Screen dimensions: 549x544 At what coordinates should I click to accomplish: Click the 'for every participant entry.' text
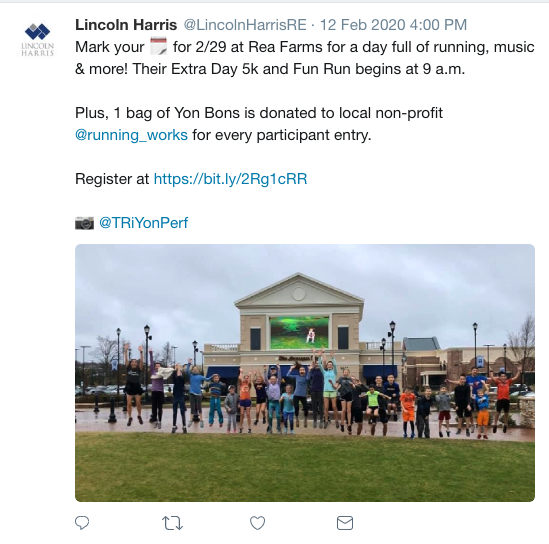pyautogui.click(x=282, y=135)
